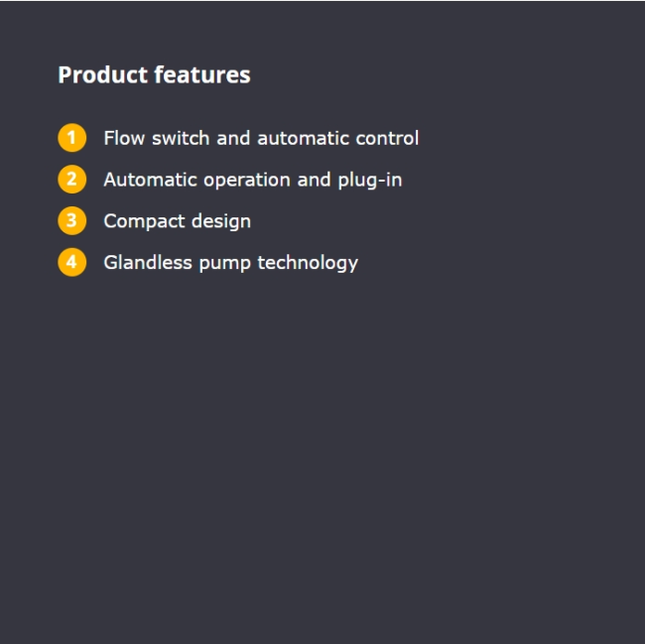Viewport: 645px width, 644px height.
Task: Click the word 'control' in feature one
Action: point(387,138)
